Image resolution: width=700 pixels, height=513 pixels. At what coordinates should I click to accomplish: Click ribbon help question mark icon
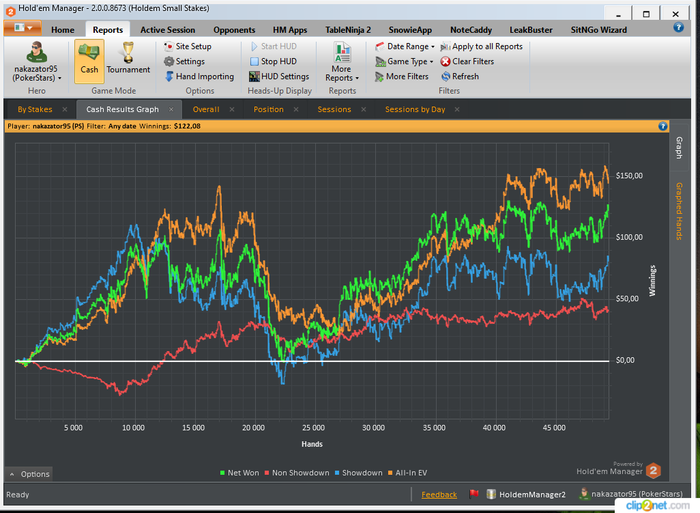point(679,27)
